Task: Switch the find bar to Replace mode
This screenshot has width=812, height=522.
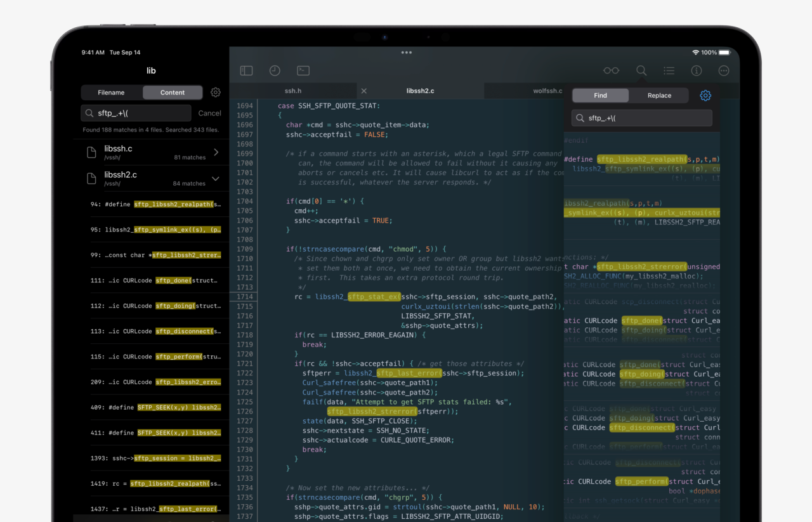Action: click(658, 95)
